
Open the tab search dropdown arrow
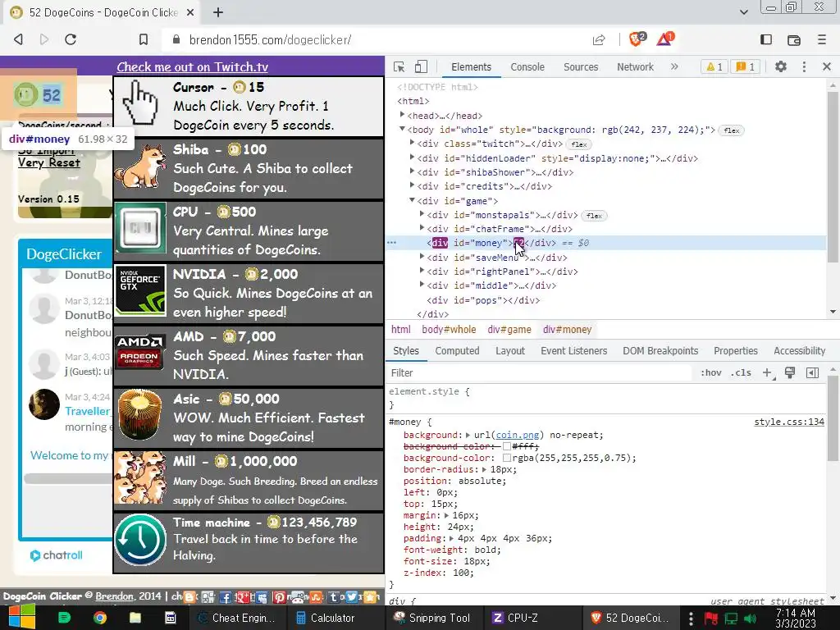point(743,11)
